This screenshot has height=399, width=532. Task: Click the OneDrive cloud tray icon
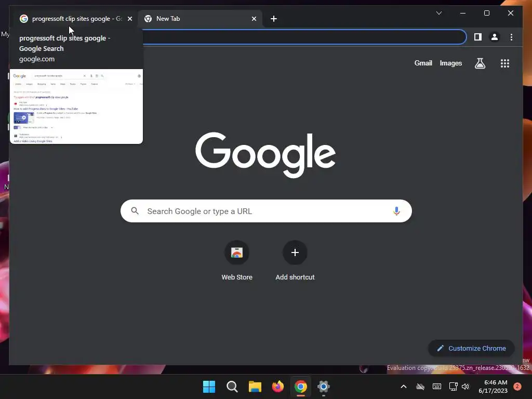tap(420, 387)
